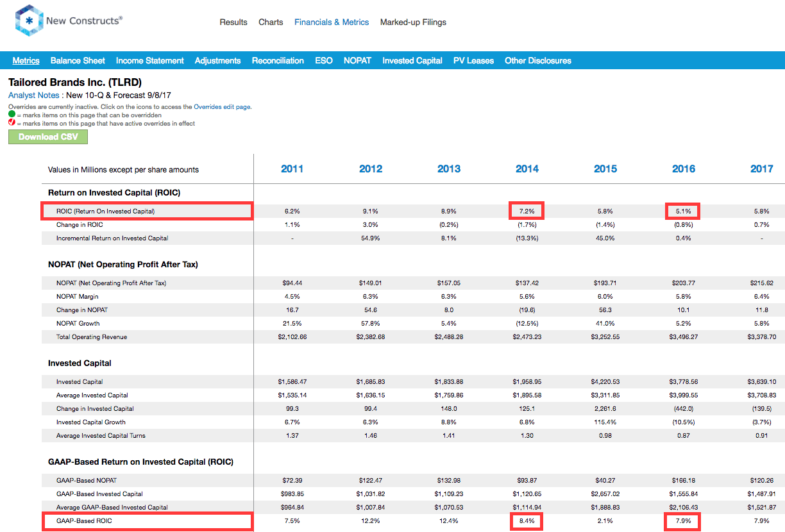Select the Total Operating Revenue row label
This screenshot has width=785, height=532.
coord(91,337)
